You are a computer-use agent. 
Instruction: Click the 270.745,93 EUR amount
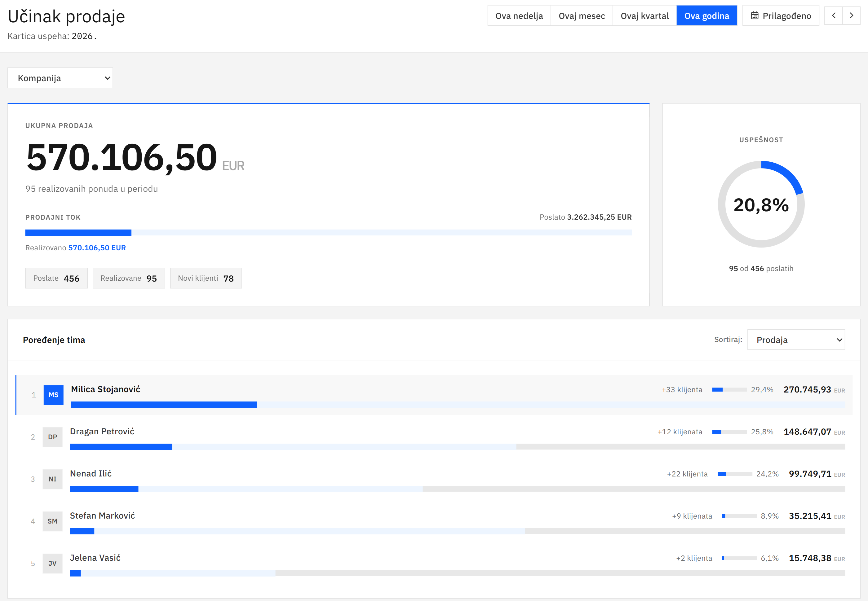pyautogui.click(x=814, y=389)
